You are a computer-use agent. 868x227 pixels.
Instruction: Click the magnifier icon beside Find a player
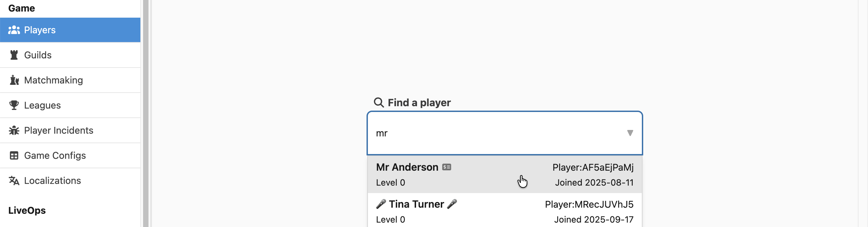[379, 102]
